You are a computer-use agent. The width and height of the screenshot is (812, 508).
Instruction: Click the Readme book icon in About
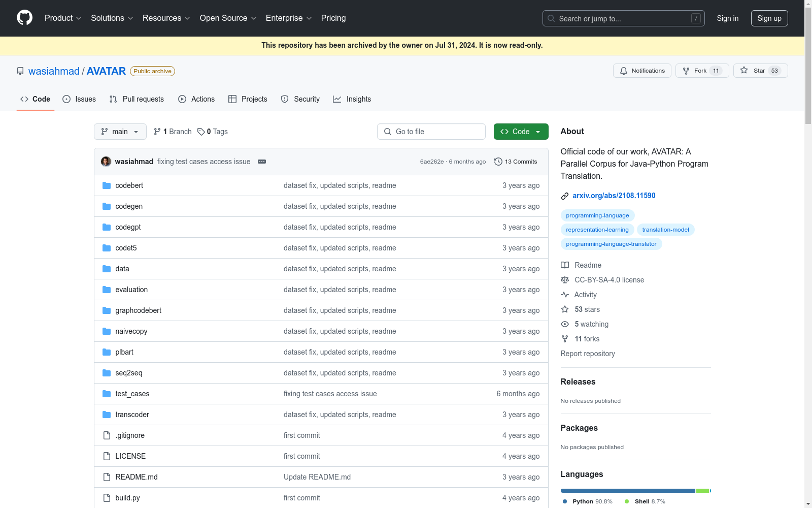(565, 265)
